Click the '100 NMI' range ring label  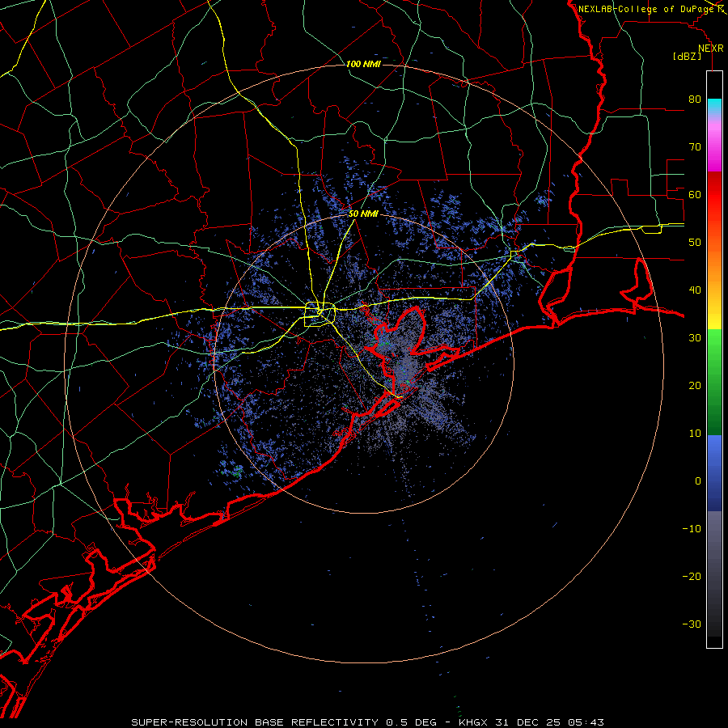click(363, 64)
